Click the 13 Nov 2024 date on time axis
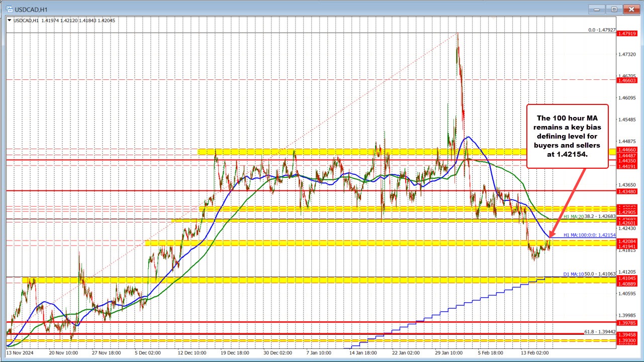 coord(20,353)
